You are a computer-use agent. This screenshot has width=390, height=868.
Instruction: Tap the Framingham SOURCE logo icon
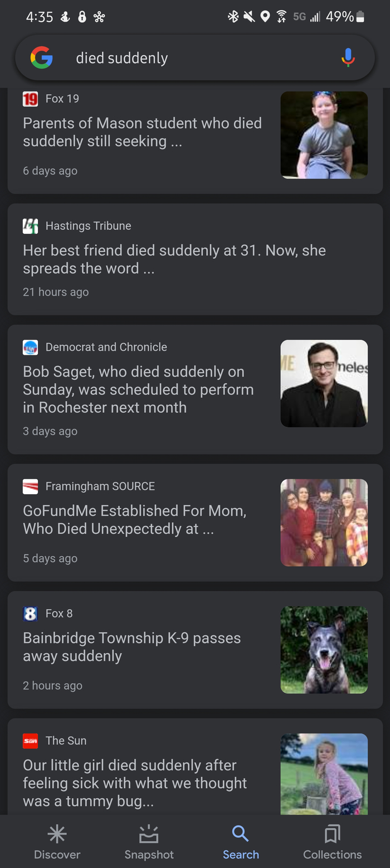point(30,486)
